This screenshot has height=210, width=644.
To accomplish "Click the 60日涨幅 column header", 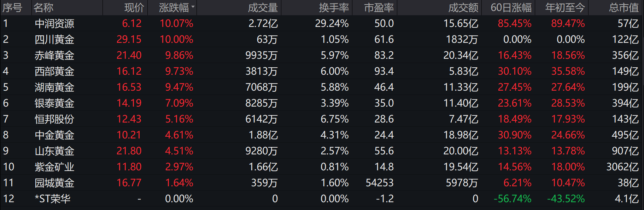I will tap(511, 7).
